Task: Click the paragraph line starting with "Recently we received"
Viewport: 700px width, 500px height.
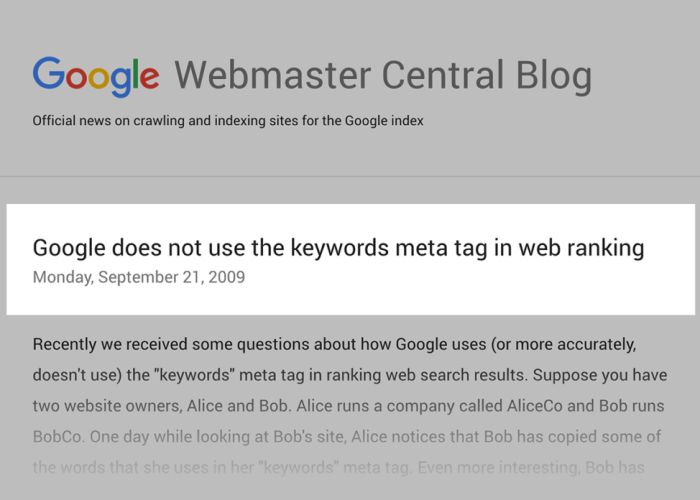Action: 334,344
